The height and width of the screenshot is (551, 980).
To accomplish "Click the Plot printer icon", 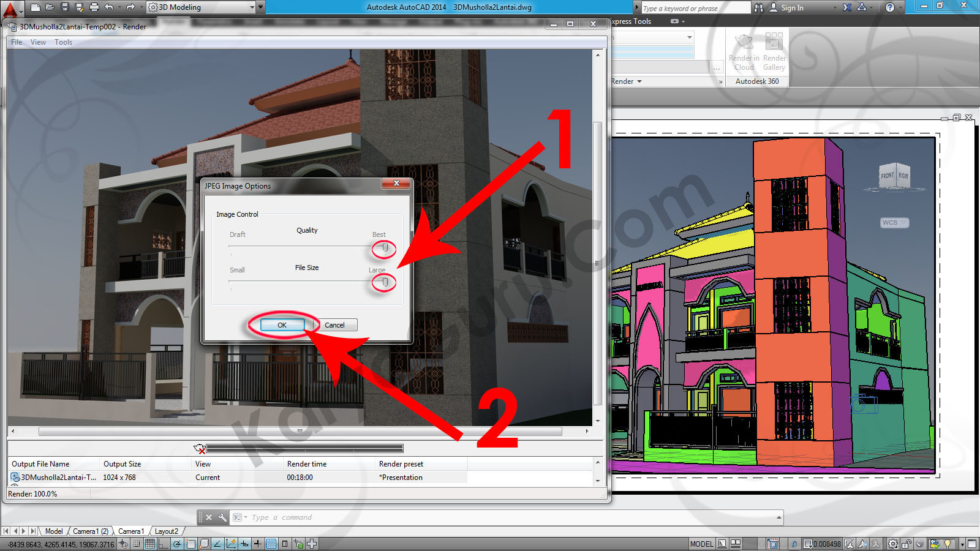I will [94, 7].
